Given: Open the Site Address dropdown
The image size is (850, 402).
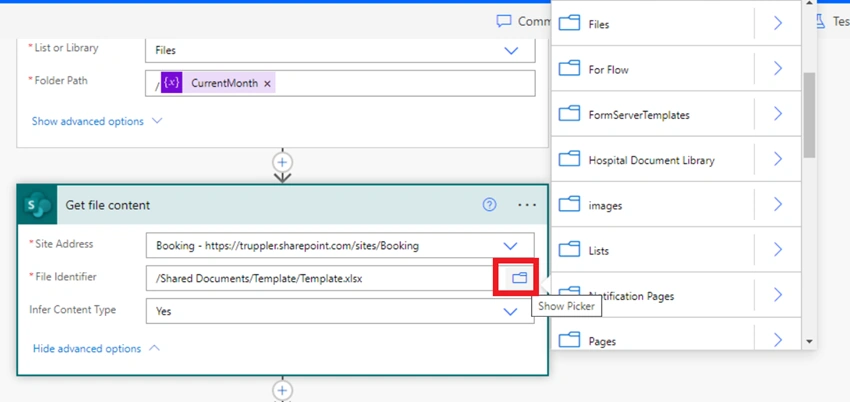Looking at the screenshot, I should tap(510, 246).
